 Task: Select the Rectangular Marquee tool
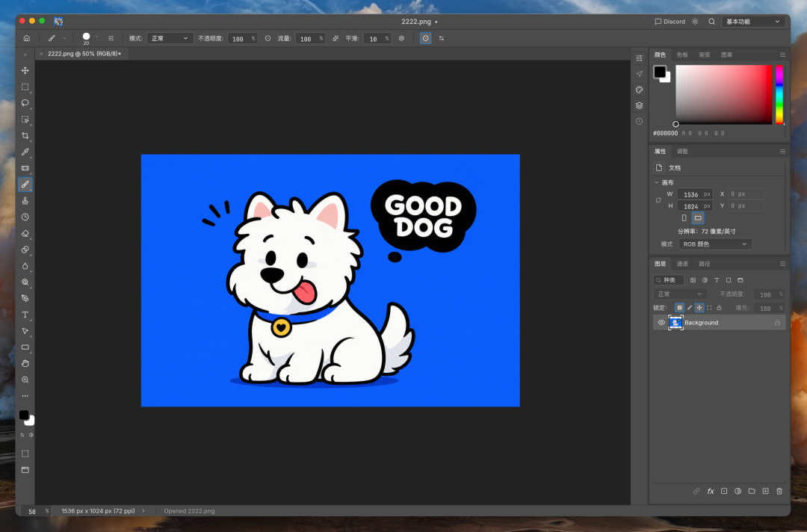click(25, 87)
